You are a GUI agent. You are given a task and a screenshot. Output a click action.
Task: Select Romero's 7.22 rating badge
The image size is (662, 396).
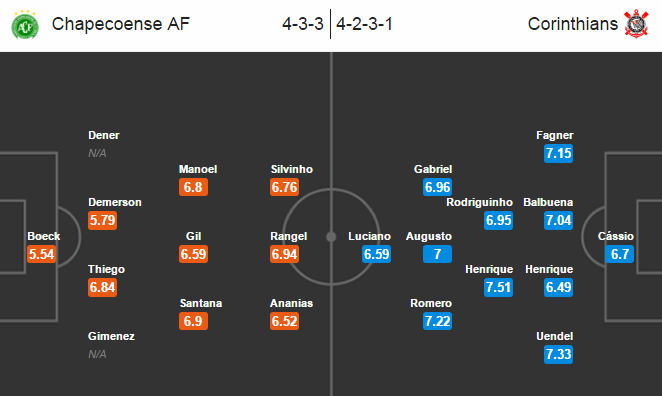[437, 321]
